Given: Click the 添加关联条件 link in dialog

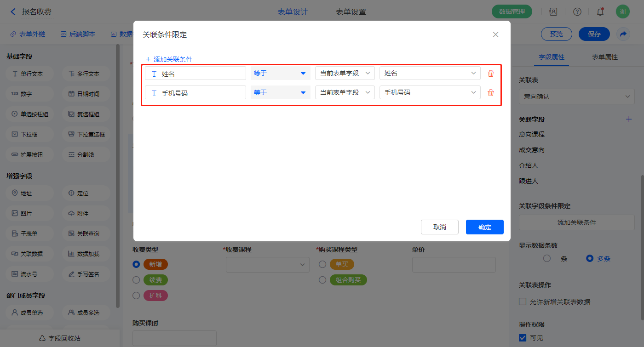Looking at the screenshot, I should (x=169, y=59).
